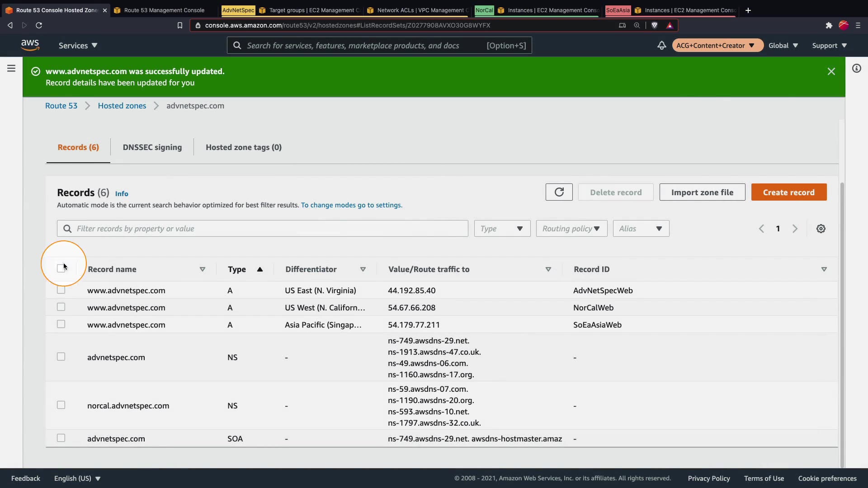
Task: Open the hamburger navigation menu
Action: pyautogui.click(x=11, y=68)
